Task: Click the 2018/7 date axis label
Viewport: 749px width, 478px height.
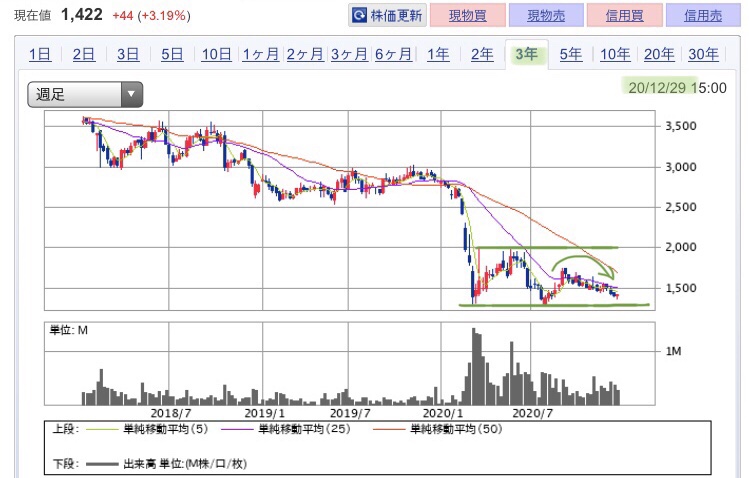Action: tap(171, 413)
